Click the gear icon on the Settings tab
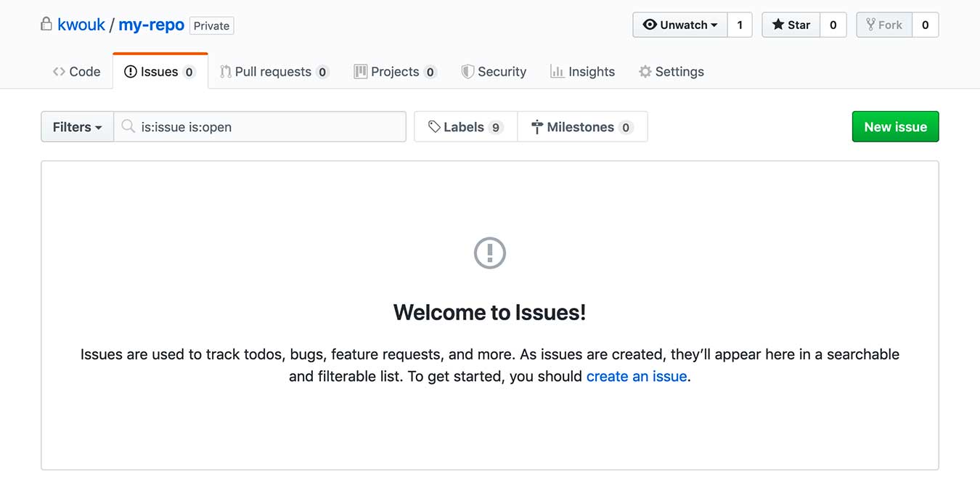 (x=644, y=71)
